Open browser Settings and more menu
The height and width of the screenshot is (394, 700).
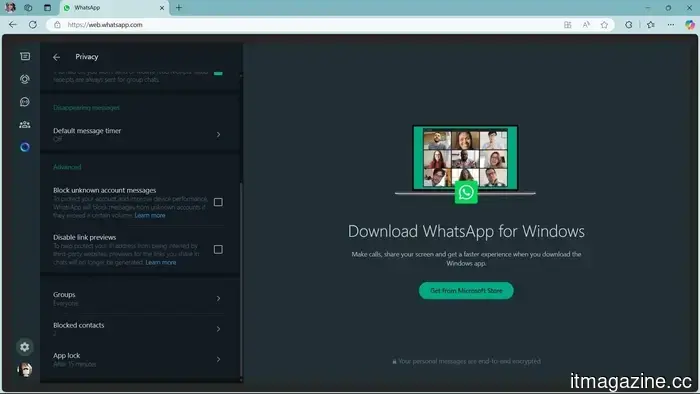671,25
